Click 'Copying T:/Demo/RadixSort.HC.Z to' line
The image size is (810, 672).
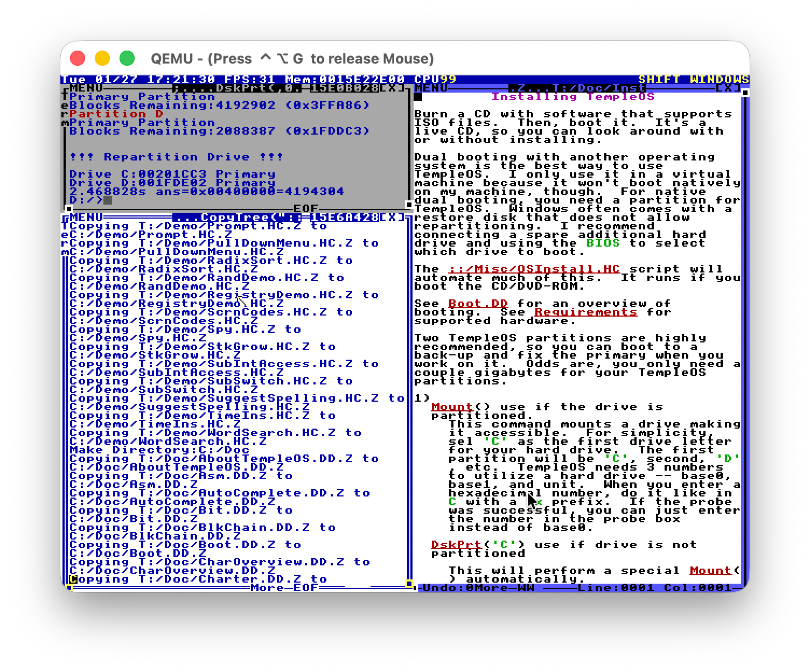click(x=211, y=260)
